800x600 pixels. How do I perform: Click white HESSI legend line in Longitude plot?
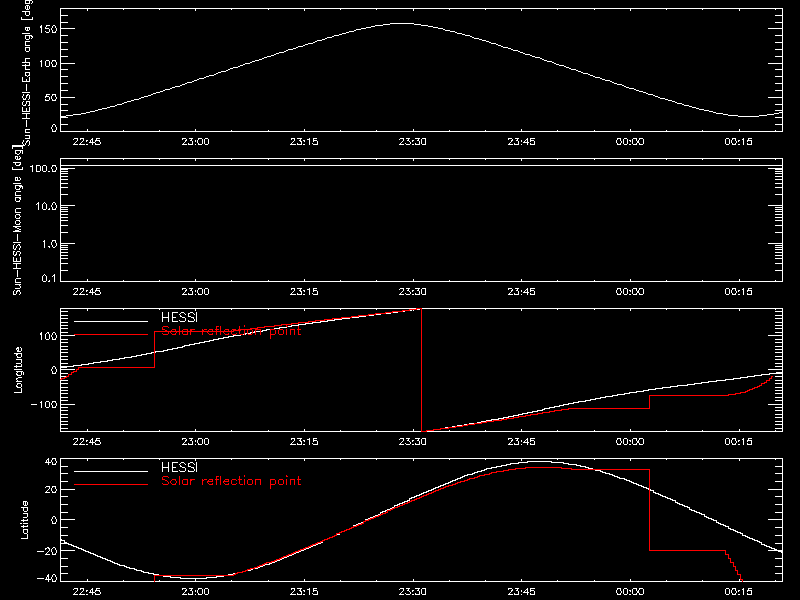point(111,321)
